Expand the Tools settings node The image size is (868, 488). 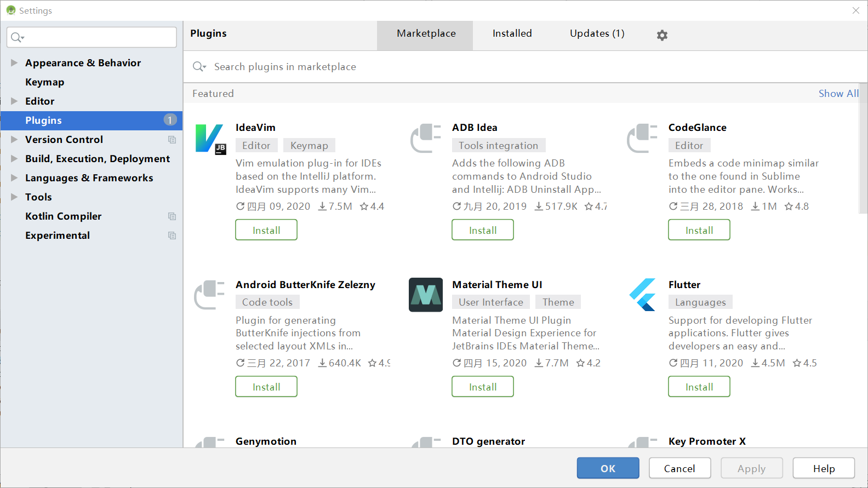[x=14, y=197]
